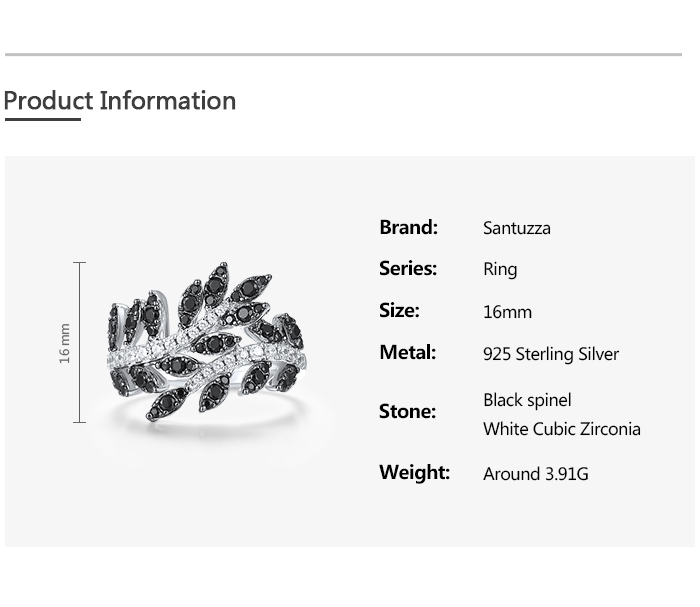Image resolution: width=700 pixels, height=607 pixels.
Task: Click the Weight: label
Action: 414,472
